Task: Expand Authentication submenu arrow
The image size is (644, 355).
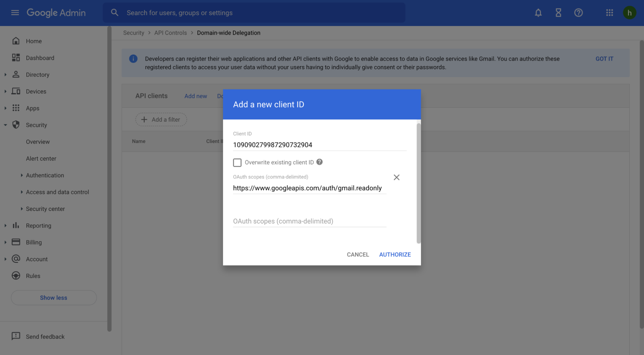Action: 22,175
